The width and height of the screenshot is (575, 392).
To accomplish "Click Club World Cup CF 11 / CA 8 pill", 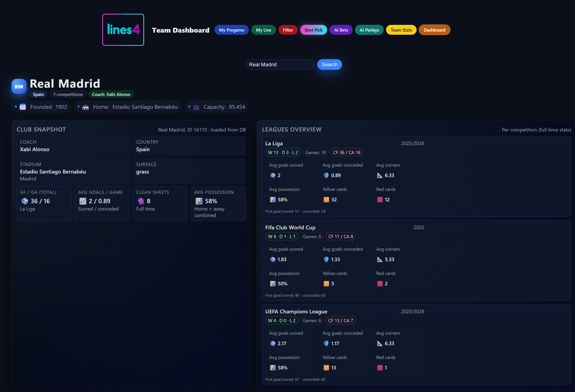I will (x=340, y=236).
